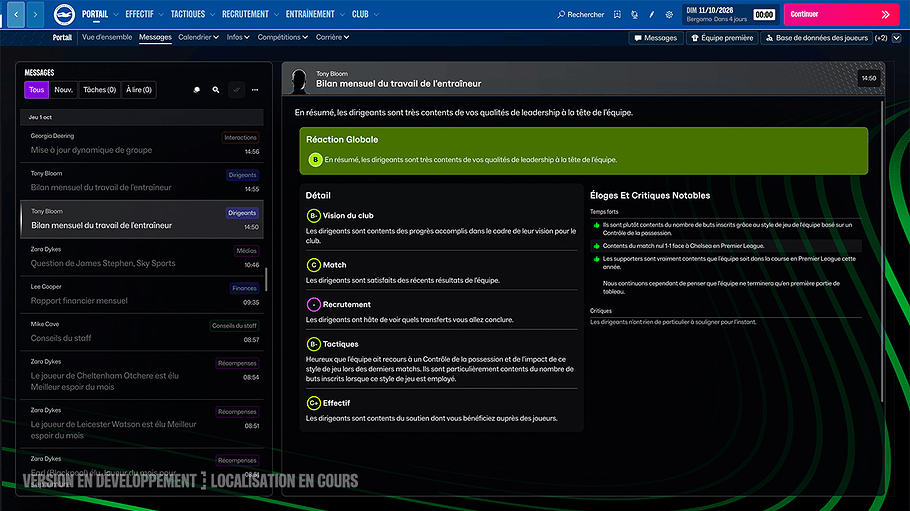Screen dimensions: 910x511
Task: Click Tony Bloom's silhouette avatar
Action: 299,81
